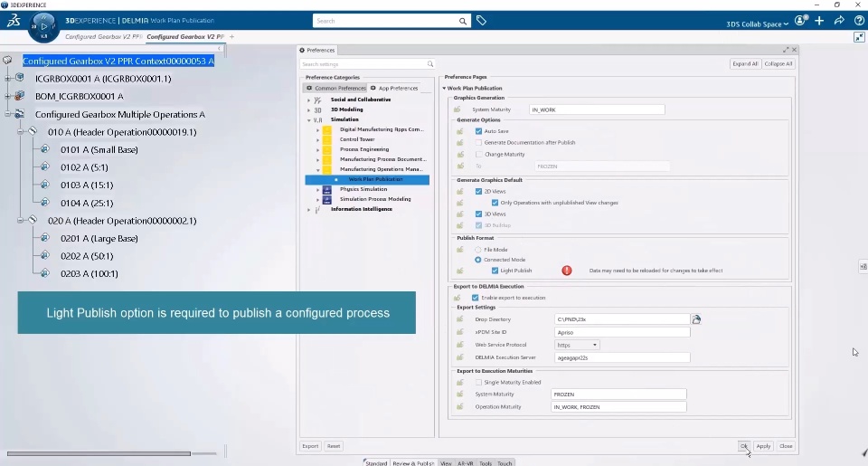The width and height of the screenshot is (868, 466).
Task: Click the ICGRBOX0001 A product icon
Action: (20, 78)
